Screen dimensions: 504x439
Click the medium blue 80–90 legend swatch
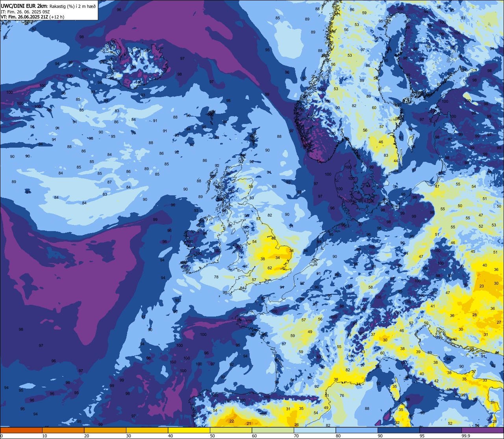tap(357, 430)
